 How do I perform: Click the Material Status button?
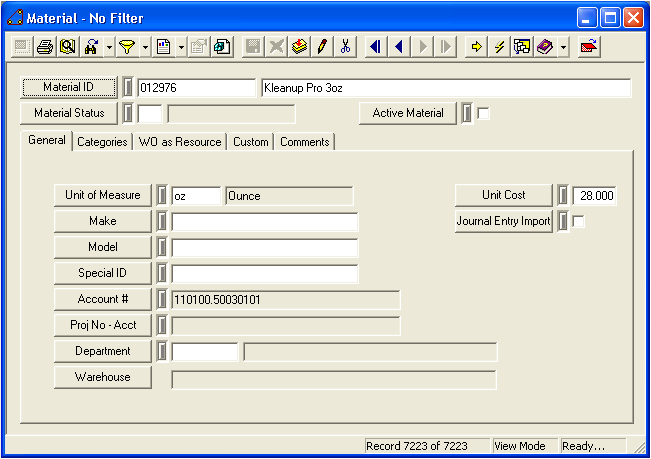pyautogui.click(x=69, y=113)
